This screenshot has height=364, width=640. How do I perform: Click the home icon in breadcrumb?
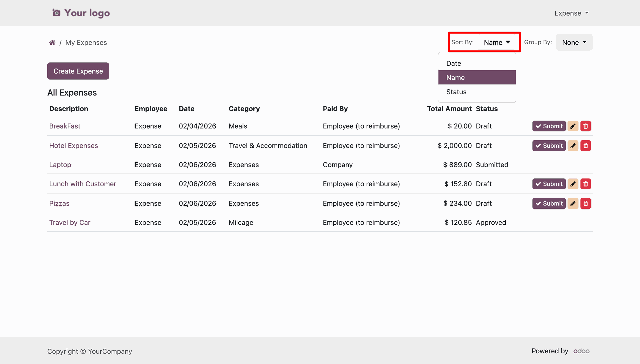click(x=52, y=43)
